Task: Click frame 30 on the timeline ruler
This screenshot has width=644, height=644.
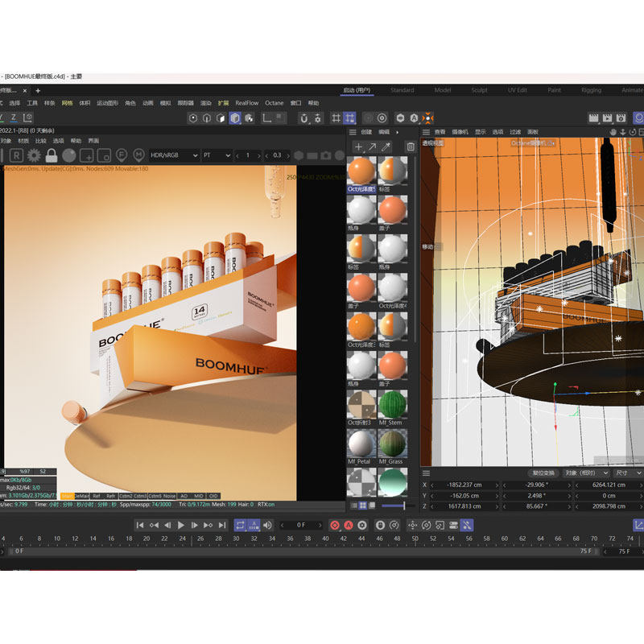Action: click(236, 539)
